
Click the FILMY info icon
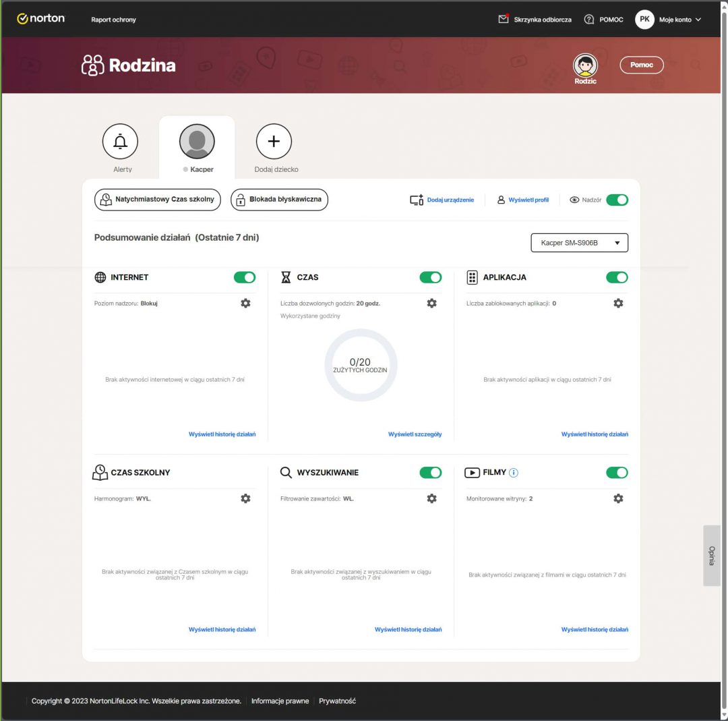[514, 472]
